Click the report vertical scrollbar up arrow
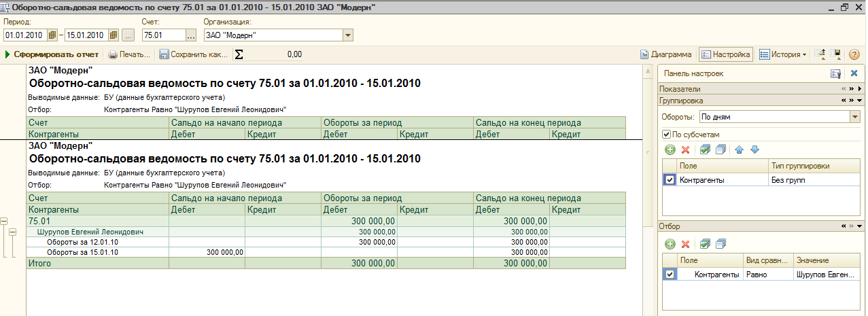This screenshot has width=868, height=316. pyautogui.click(x=648, y=69)
